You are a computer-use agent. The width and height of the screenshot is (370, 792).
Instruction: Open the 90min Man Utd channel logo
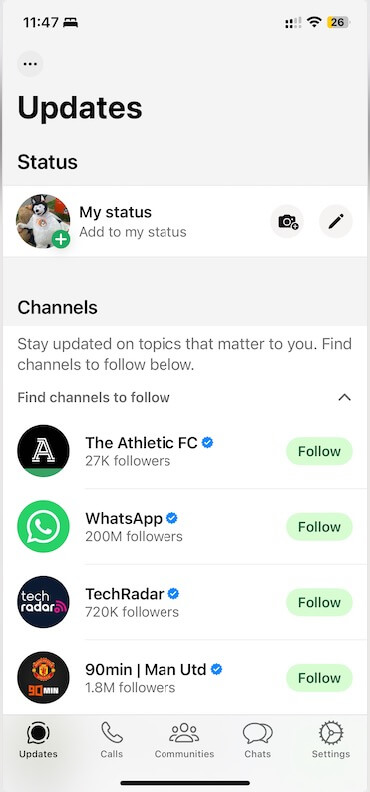[x=43, y=678]
